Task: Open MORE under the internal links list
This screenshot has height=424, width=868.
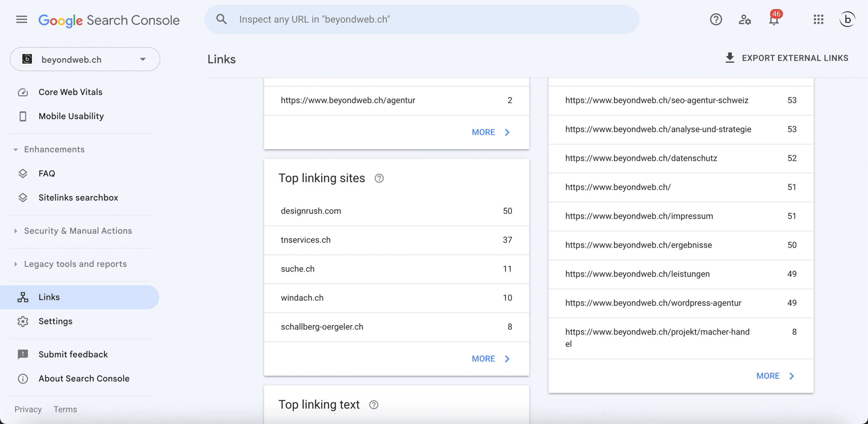Action: [775, 376]
